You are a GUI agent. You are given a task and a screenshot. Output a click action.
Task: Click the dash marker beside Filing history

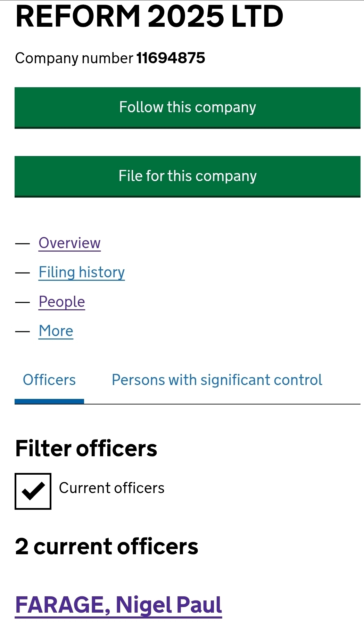[x=23, y=273]
